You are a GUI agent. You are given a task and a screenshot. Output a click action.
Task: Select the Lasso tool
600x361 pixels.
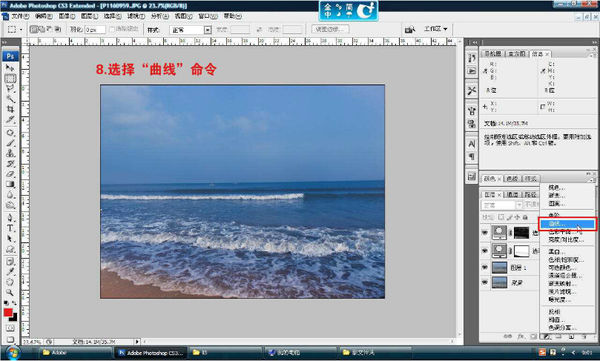coord(10,88)
